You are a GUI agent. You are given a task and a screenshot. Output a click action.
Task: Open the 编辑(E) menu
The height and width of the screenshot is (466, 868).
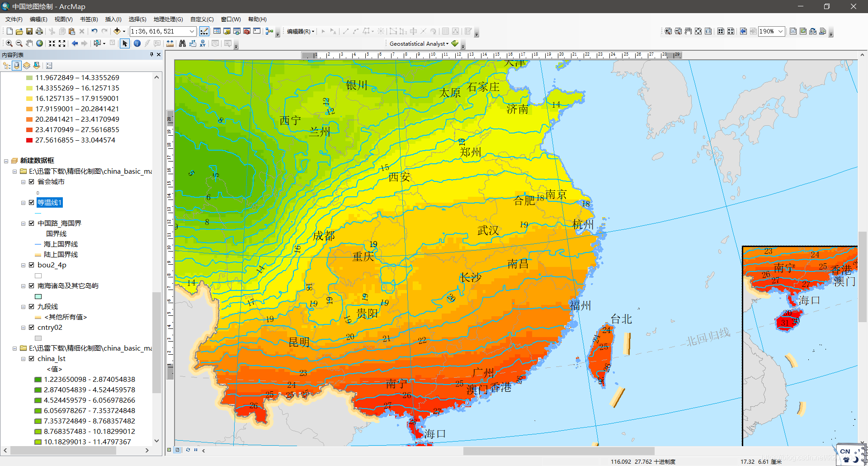pyautogui.click(x=38, y=19)
